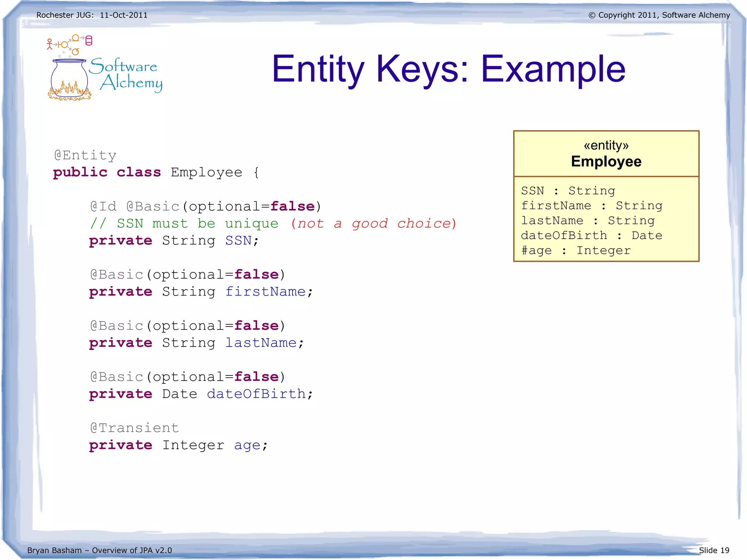Click the '@Basic(optional=false)' above lastName
Screen dimensions: 747x560
point(187,326)
